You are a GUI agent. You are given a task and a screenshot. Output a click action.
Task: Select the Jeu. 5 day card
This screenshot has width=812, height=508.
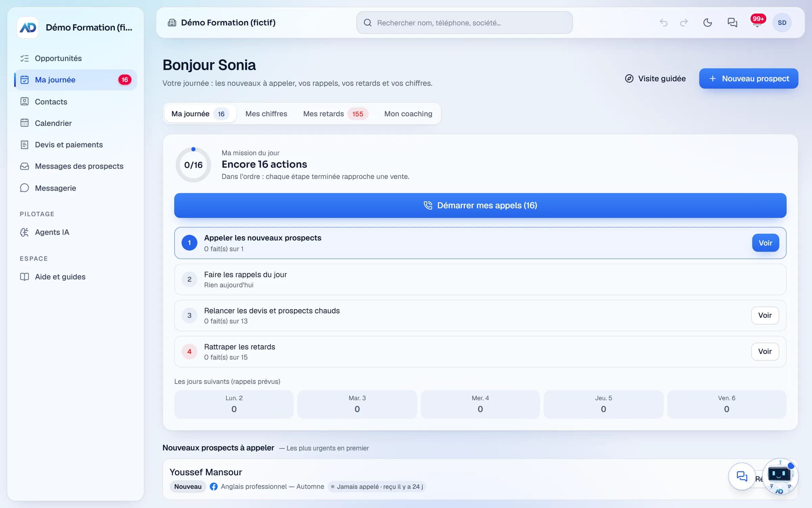coord(603,404)
